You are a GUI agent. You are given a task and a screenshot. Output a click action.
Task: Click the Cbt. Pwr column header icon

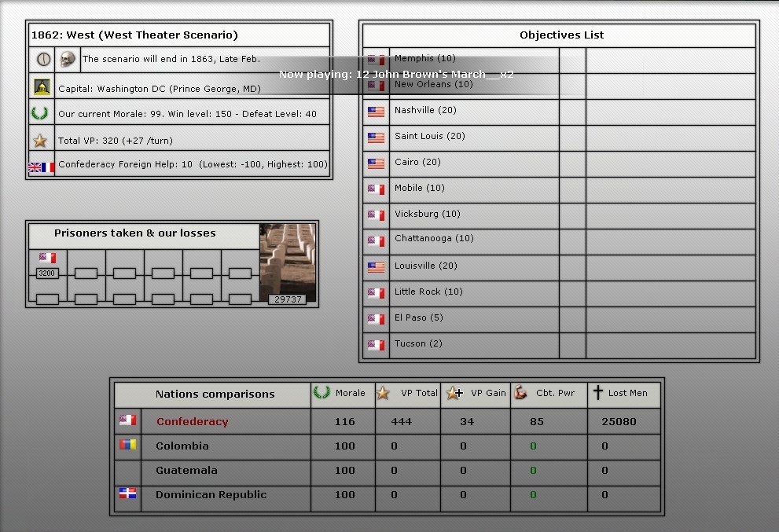point(520,393)
